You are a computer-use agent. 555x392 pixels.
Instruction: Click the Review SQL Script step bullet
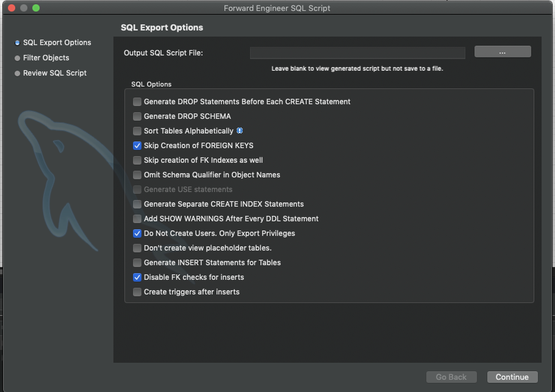pos(17,73)
